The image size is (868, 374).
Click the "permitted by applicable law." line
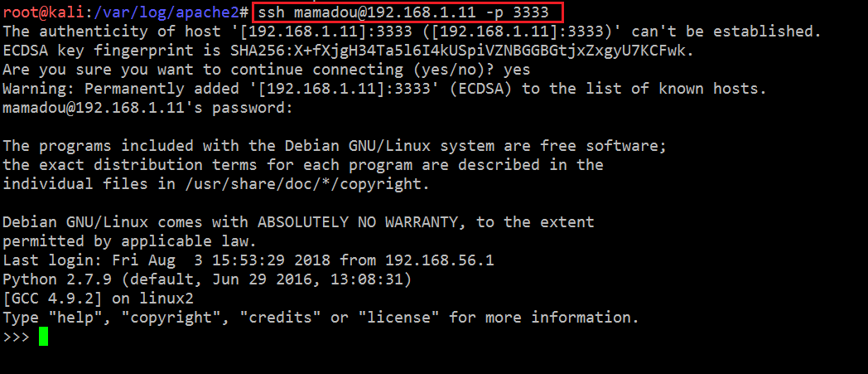(129, 241)
